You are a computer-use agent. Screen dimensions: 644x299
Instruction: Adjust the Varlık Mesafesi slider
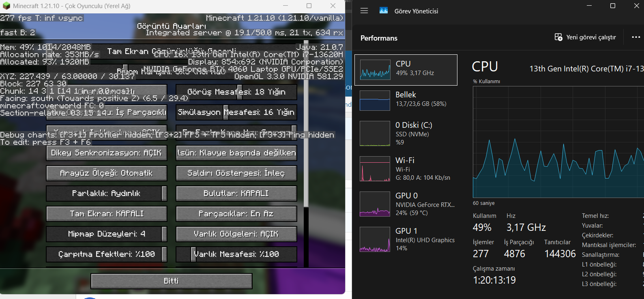pos(236,254)
